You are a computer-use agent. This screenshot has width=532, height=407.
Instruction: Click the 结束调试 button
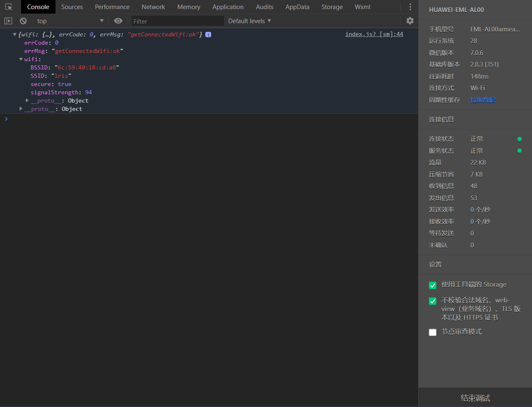pos(475,398)
